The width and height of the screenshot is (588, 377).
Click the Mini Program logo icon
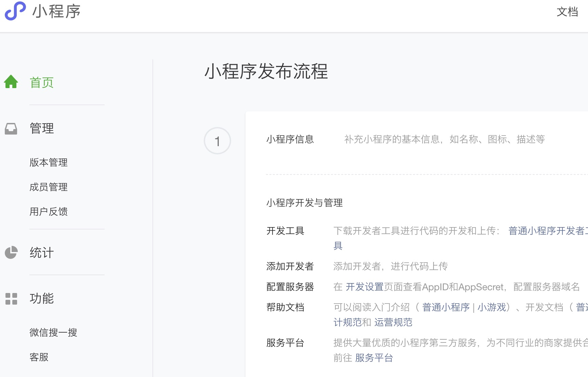click(15, 11)
